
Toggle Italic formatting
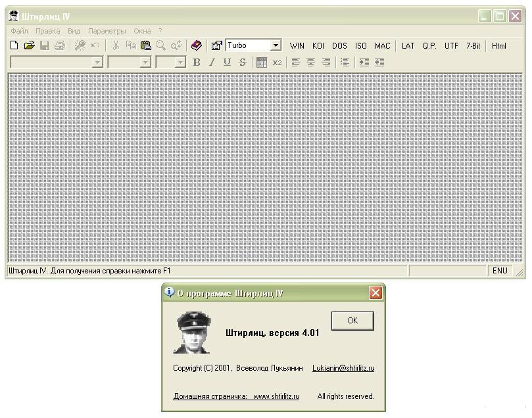pos(212,62)
